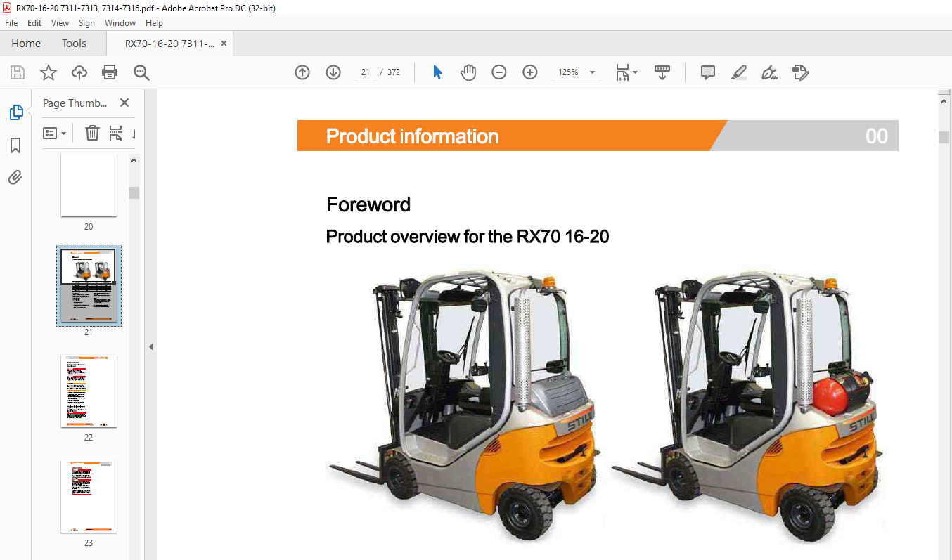Choose the Selection arrow tool
This screenshot has width=952, height=560.
(437, 72)
